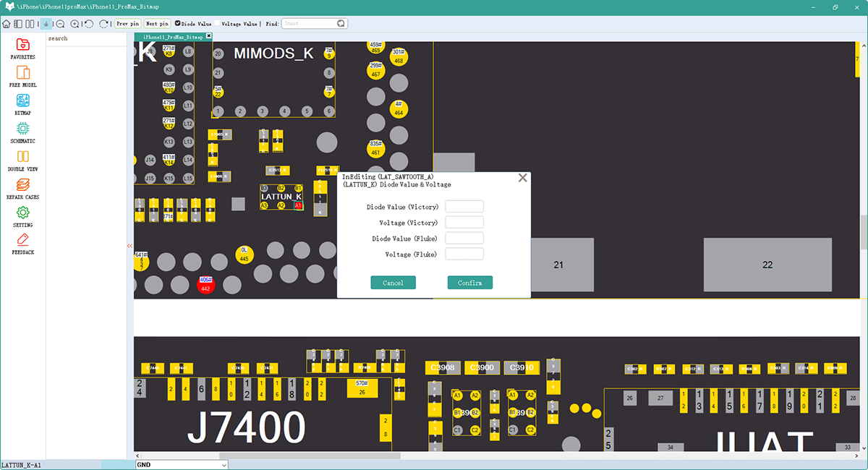Select the Zoom In magnifier tool
Image resolution: width=868 pixels, height=470 pixels.
[x=73, y=23]
